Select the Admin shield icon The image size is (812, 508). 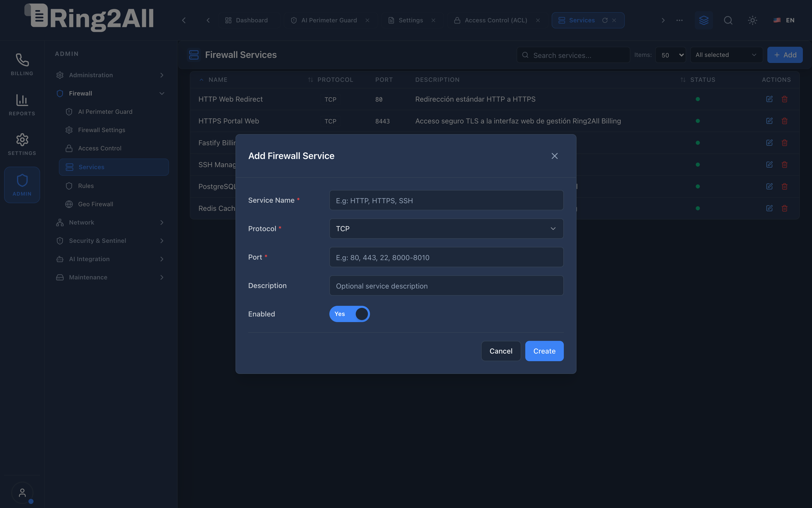[22, 185]
